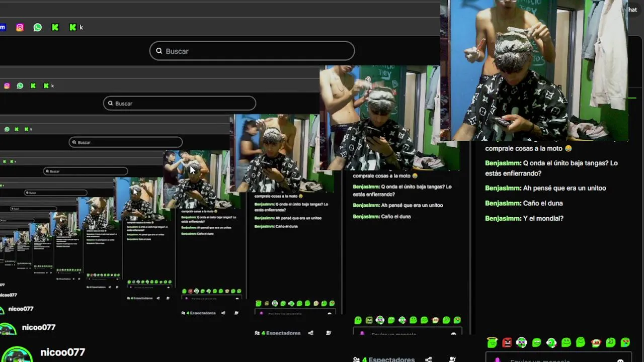Pick the red-cap emote in the second nested chat
The height and width of the screenshot is (362, 644).
point(435,320)
